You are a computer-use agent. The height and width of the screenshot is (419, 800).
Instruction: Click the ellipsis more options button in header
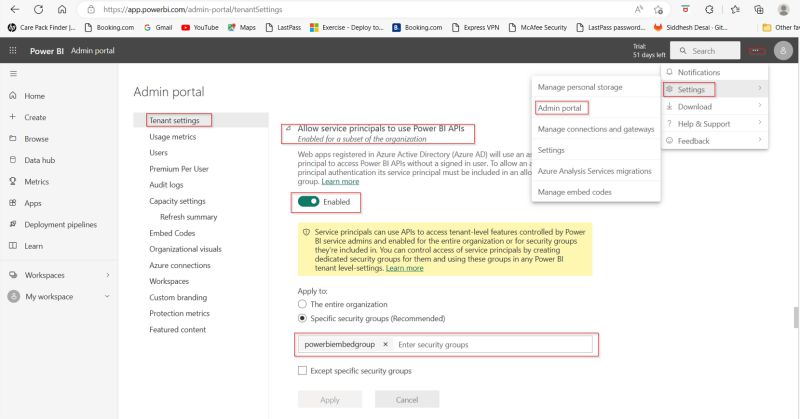(x=756, y=51)
